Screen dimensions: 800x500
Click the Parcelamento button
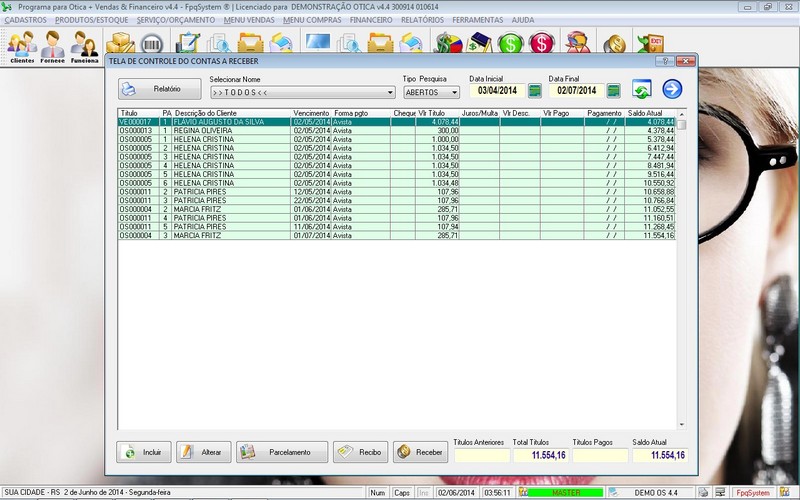point(282,452)
